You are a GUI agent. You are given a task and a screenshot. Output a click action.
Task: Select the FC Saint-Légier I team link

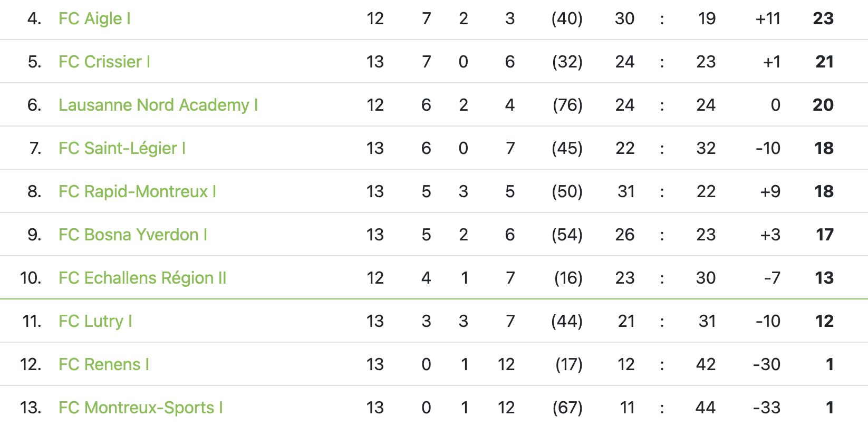122,149
